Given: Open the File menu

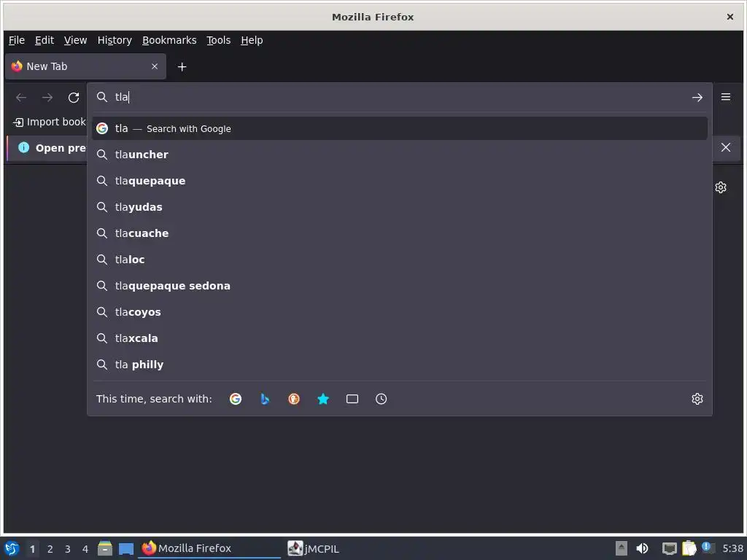Looking at the screenshot, I should click(x=17, y=41).
